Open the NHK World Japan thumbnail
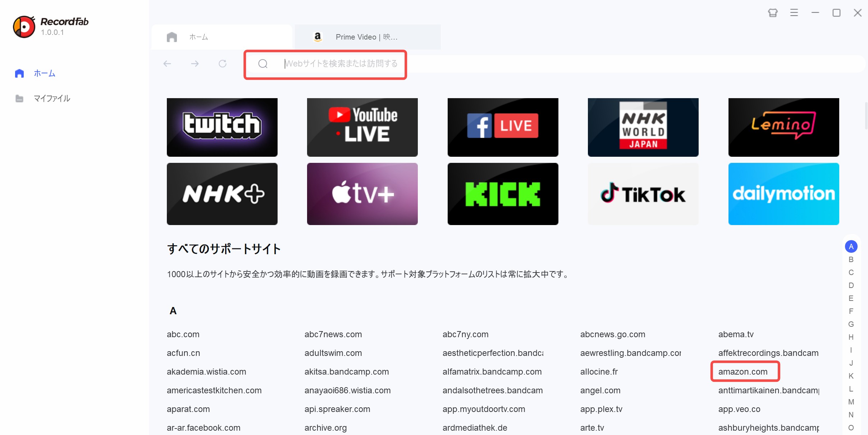Screen dimensions: 868x435 [643, 127]
